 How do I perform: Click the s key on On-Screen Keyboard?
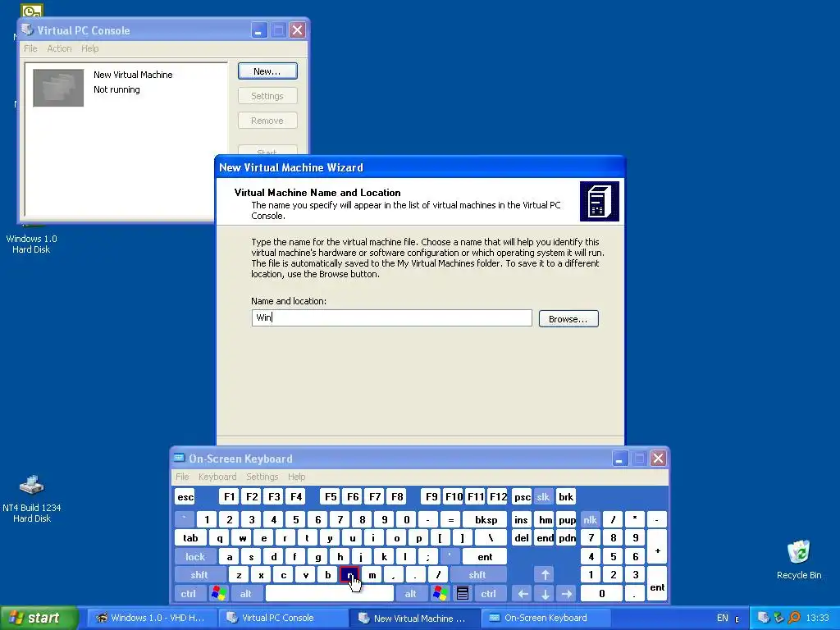coord(251,557)
